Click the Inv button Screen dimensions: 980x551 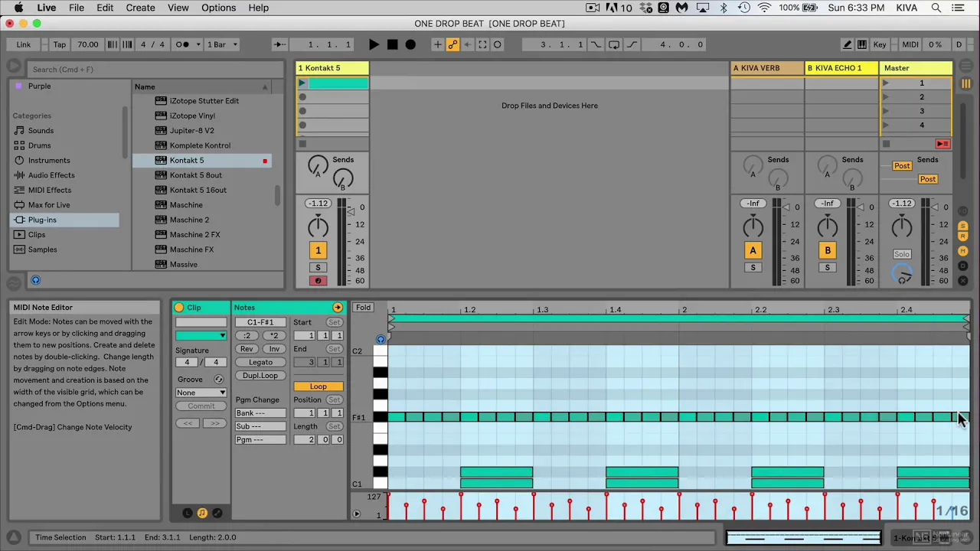[274, 349]
